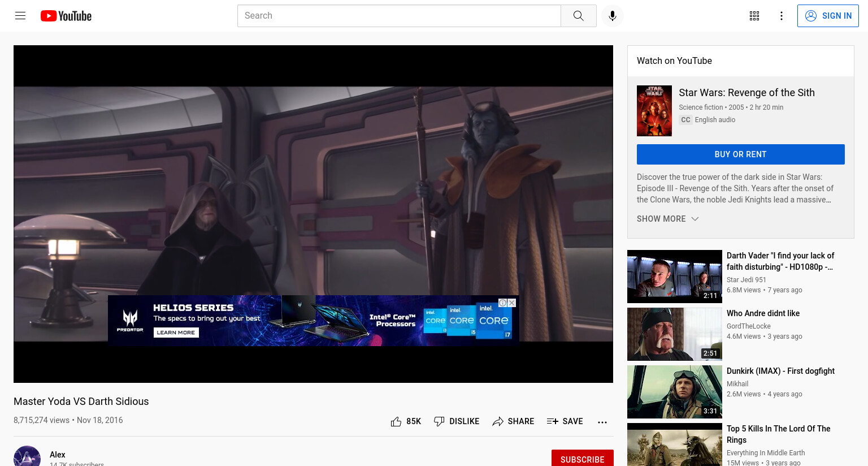
Task: Open Dunkirk (IMAX) First dogfight thumbnail
Action: (x=675, y=392)
